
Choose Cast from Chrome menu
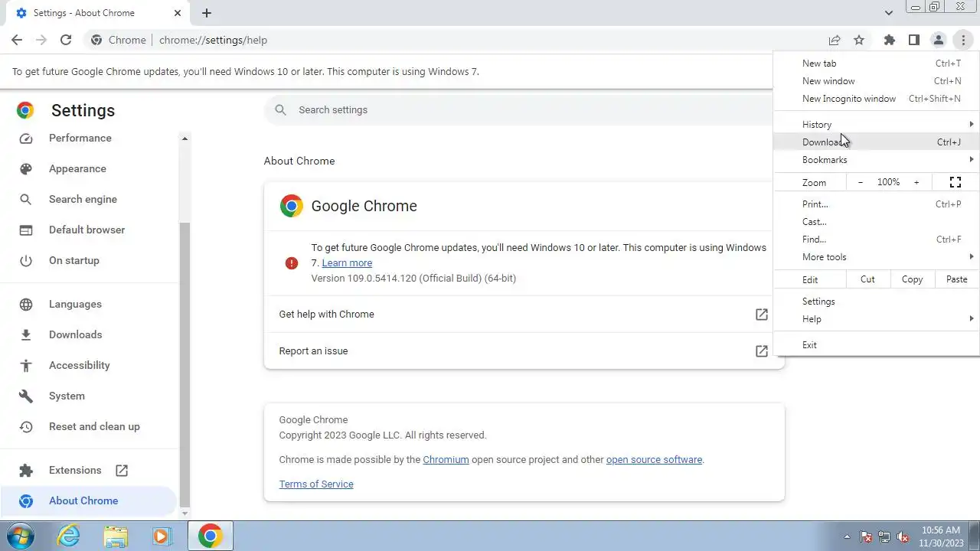(877, 222)
